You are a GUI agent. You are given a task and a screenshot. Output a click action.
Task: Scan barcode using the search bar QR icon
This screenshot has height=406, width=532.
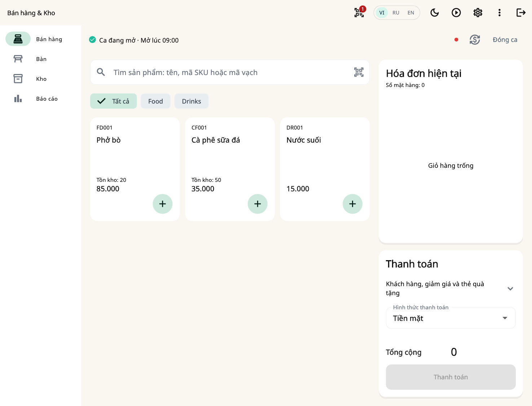359,72
